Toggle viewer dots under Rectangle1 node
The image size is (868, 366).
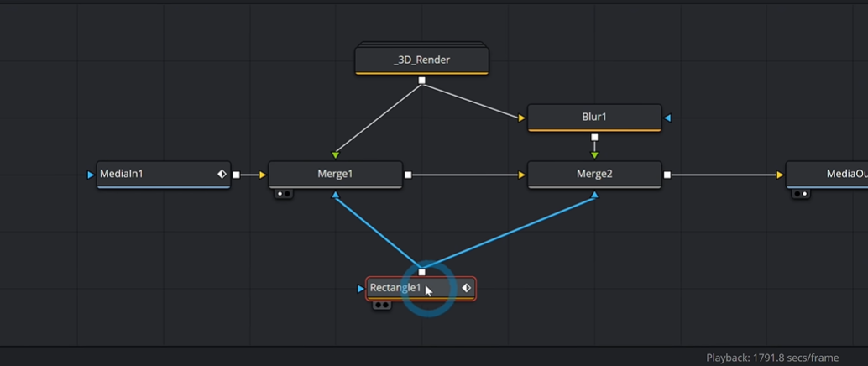pyautogui.click(x=382, y=305)
